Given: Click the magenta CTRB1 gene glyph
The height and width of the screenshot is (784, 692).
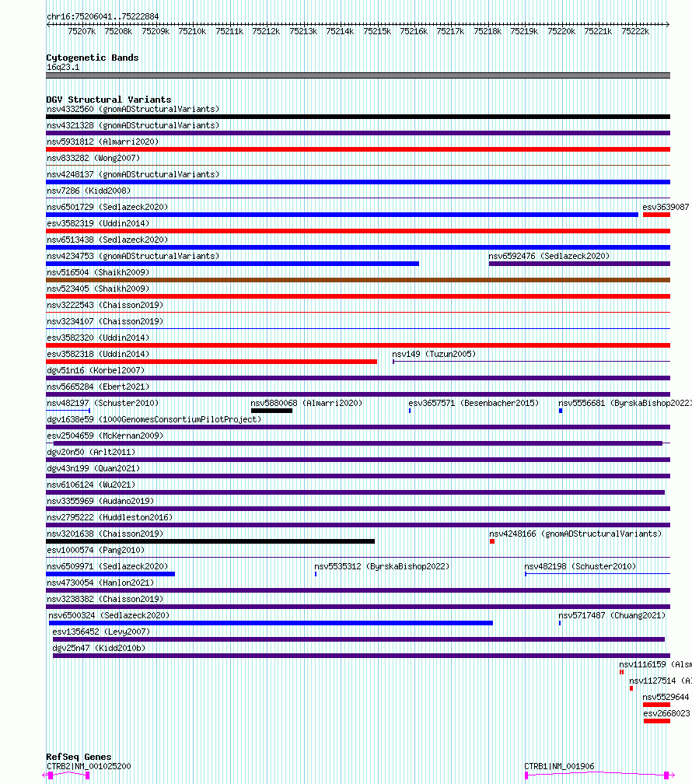Looking at the screenshot, I should click(x=599, y=775).
